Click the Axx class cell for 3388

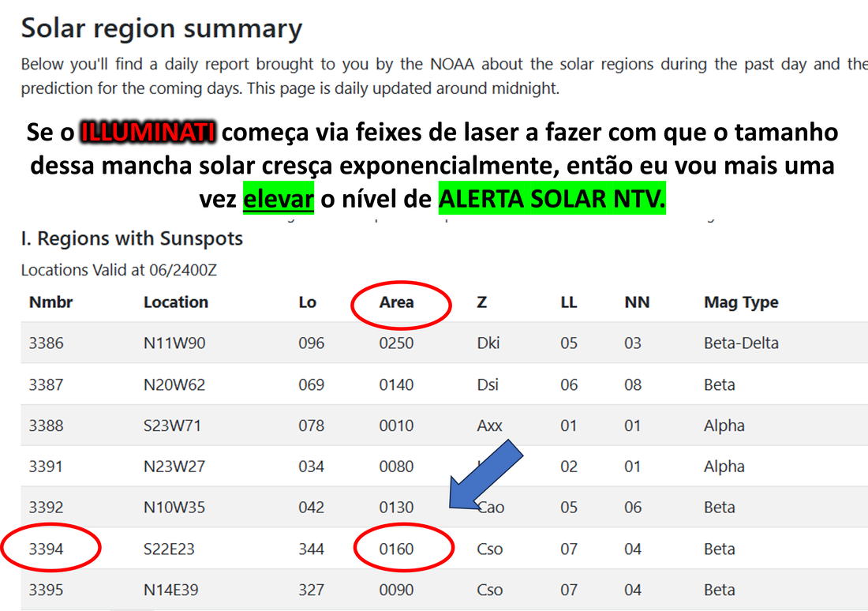tap(489, 425)
